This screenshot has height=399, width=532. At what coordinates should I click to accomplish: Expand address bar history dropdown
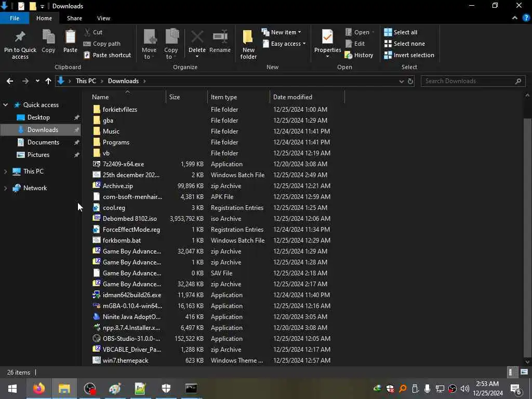(402, 82)
